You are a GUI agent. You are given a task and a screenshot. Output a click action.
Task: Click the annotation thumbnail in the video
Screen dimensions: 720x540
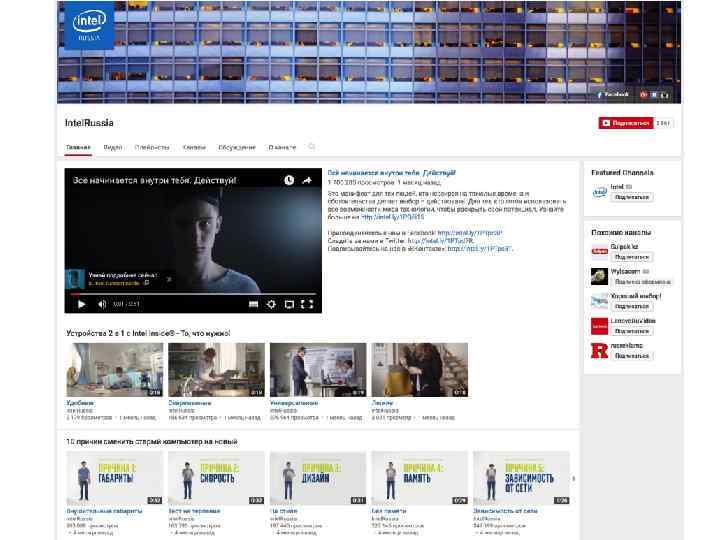(x=75, y=279)
